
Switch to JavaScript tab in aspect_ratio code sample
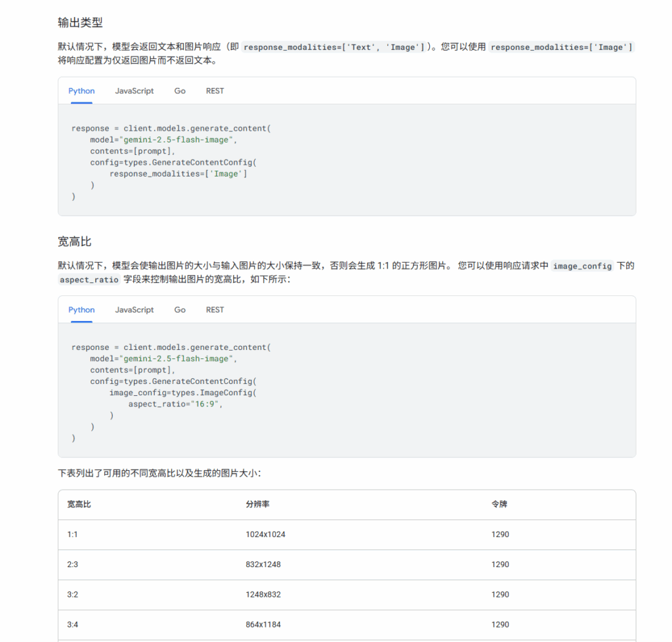(135, 310)
